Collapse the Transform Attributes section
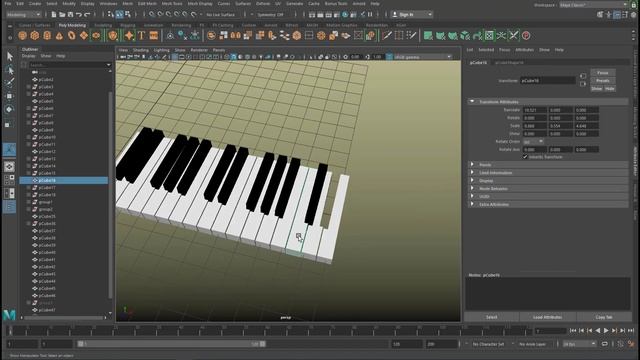This screenshot has width=640, height=360. pyautogui.click(x=548, y=102)
